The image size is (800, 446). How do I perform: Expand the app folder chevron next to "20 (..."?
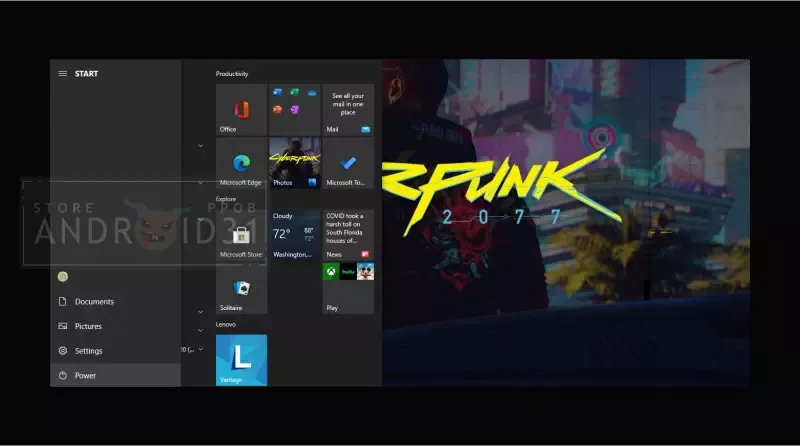click(201, 350)
